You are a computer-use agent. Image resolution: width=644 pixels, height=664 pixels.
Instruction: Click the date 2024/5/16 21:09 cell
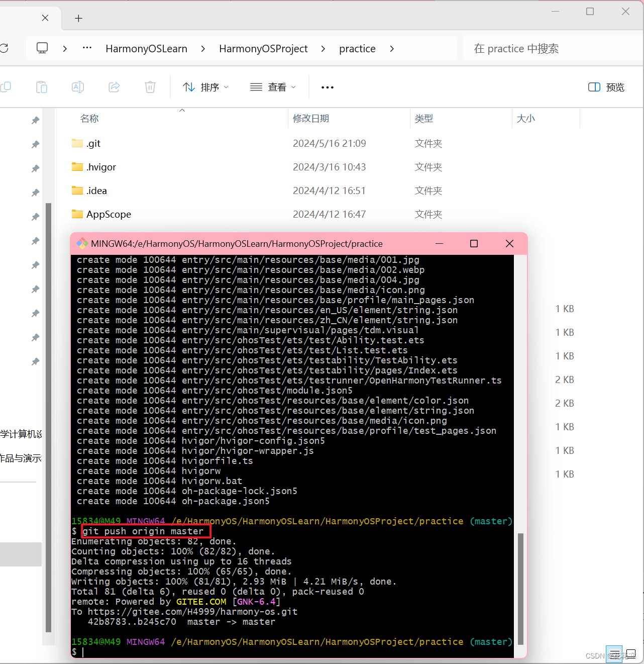pyautogui.click(x=330, y=143)
